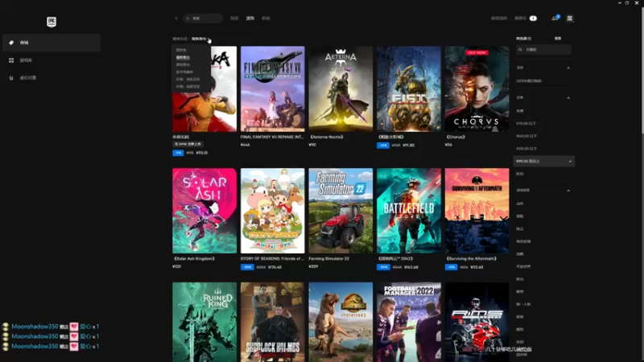Screen dimensions: 644x362
Task: Open the Library grid icon in sidebar
Action: pos(11,60)
